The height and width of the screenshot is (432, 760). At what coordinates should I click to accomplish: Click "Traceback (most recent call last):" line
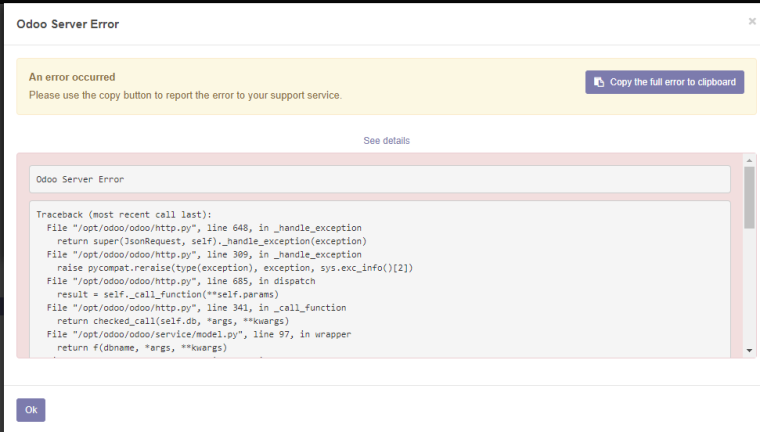pyautogui.click(x=124, y=215)
